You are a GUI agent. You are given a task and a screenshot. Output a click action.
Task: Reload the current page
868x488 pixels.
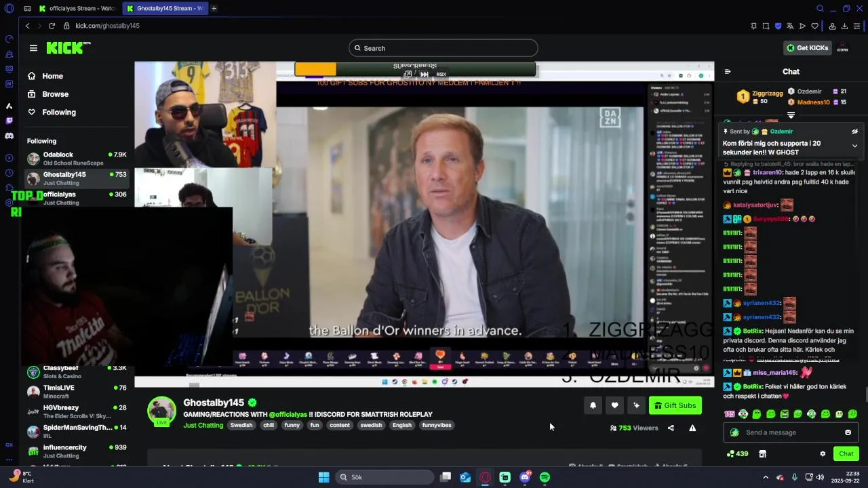52,26
